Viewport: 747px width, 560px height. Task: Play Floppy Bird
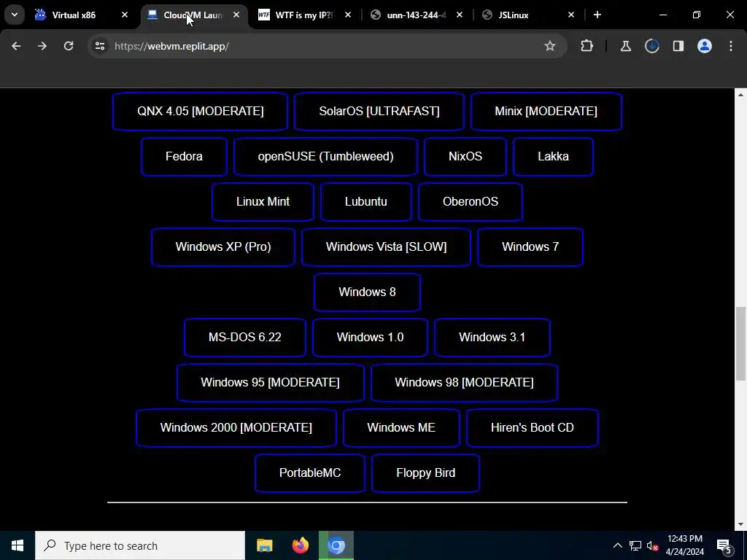425,473
